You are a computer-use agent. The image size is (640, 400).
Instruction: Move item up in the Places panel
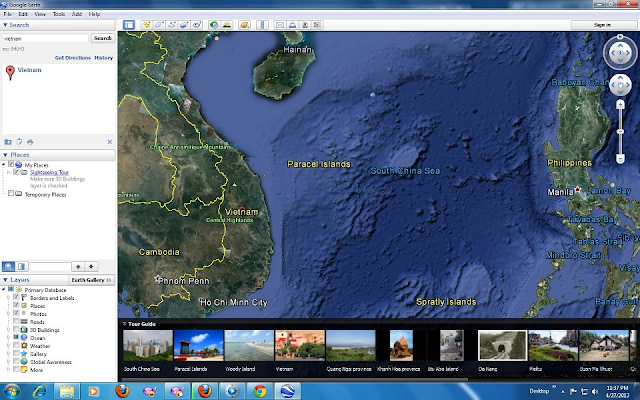pos(78,267)
